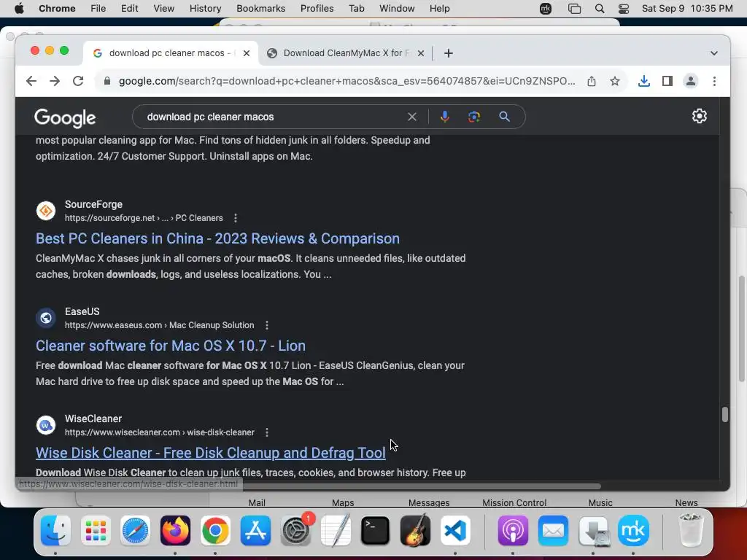The height and width of the screenshot is (560, 747).
Task: Close the download pc cleaner tab
Action: click(x=247, y=53)
